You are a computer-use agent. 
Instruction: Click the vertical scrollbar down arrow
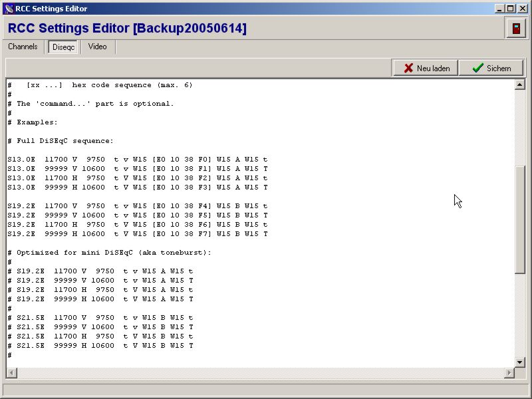click(x=520, y=362)
